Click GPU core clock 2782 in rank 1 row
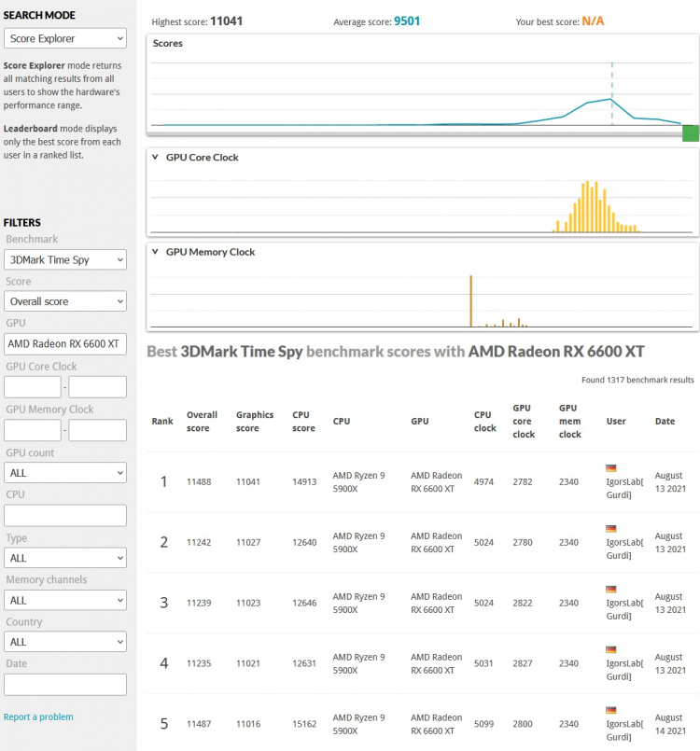Image resolution: width=700 pixels, height=751 pixels. pyautogui.click(x=523, y=481)
